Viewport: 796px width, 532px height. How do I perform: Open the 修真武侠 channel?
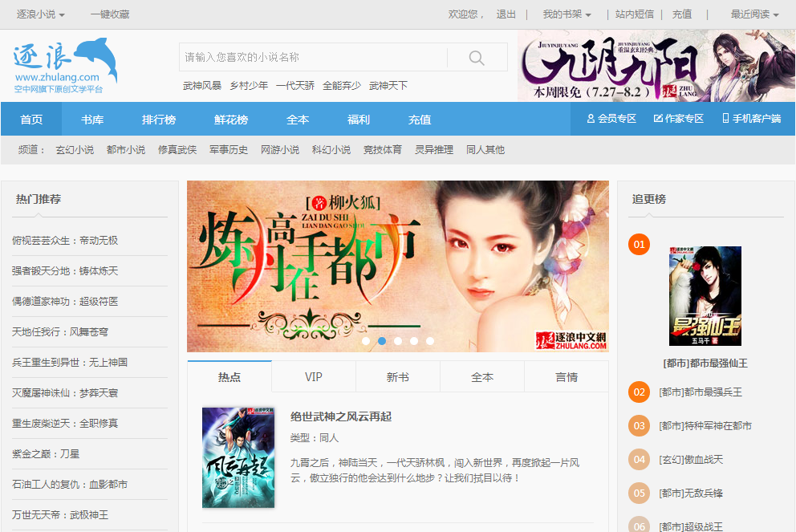point(177,150)
